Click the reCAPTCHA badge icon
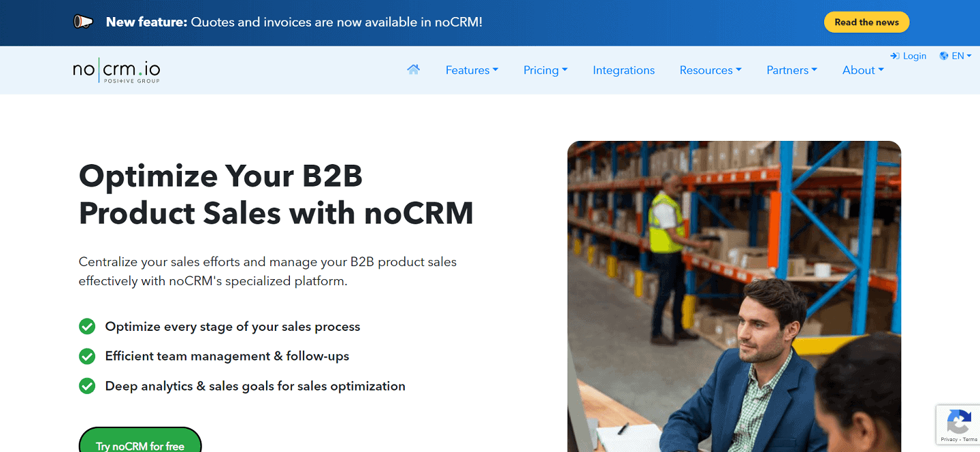The height and width of the screenshot is (452, 980). click(x=959, y=420)
